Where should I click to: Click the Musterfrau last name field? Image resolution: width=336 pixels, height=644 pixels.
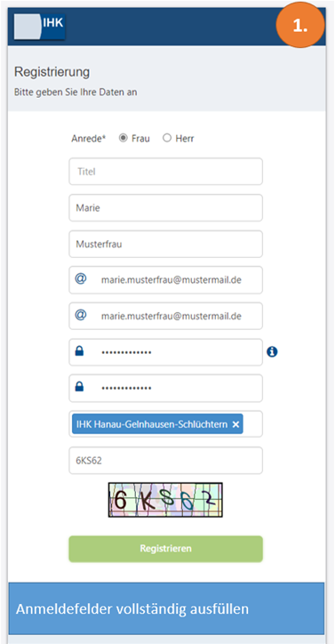point(165,244)
